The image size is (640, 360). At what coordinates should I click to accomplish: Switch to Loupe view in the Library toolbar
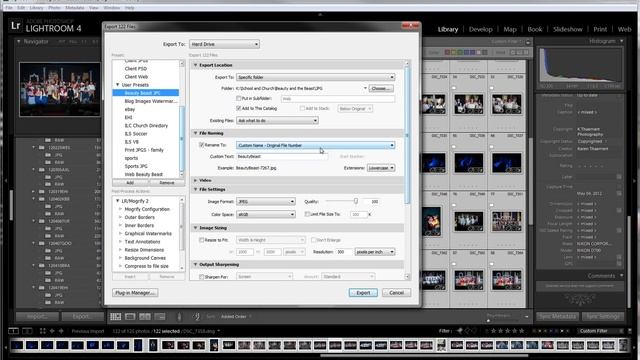(x=130, y=317)
